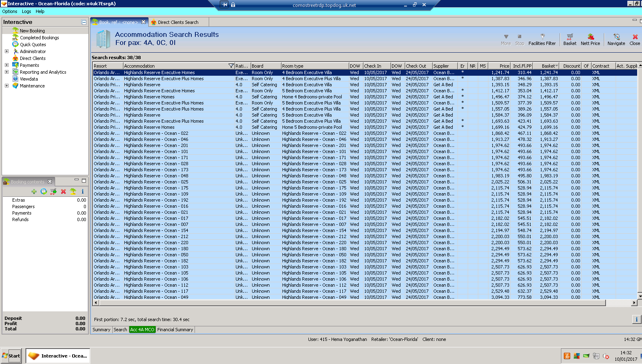642x364 pixels.
Task: Sort by the Board column header
Action: [266, 66]
